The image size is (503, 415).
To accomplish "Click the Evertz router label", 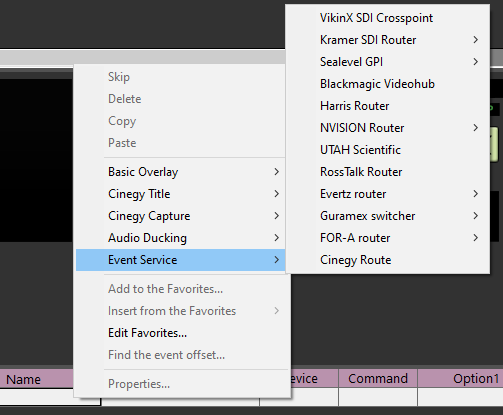I will (x=353, y=194).
